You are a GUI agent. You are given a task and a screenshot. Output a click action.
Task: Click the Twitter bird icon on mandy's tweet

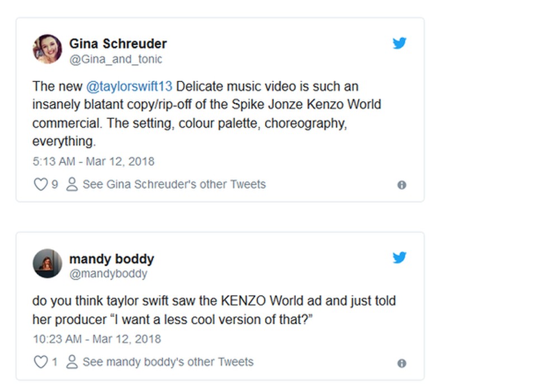(x=400, y=257)
